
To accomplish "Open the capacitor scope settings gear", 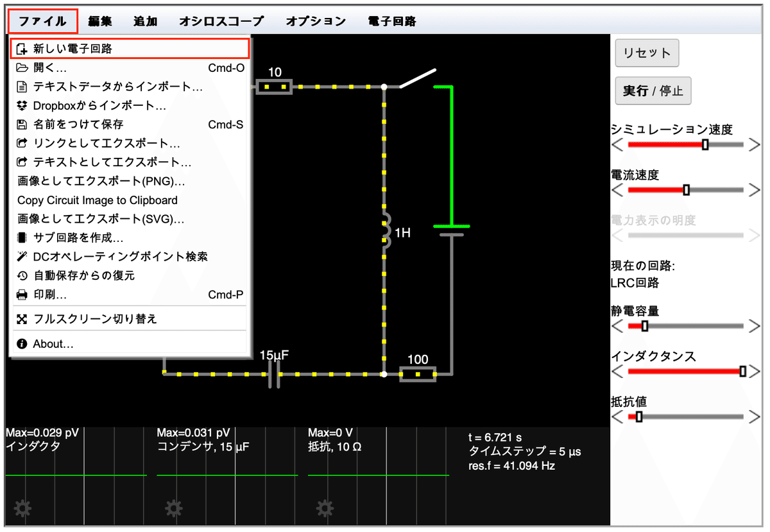I will (x=174, y=510).
